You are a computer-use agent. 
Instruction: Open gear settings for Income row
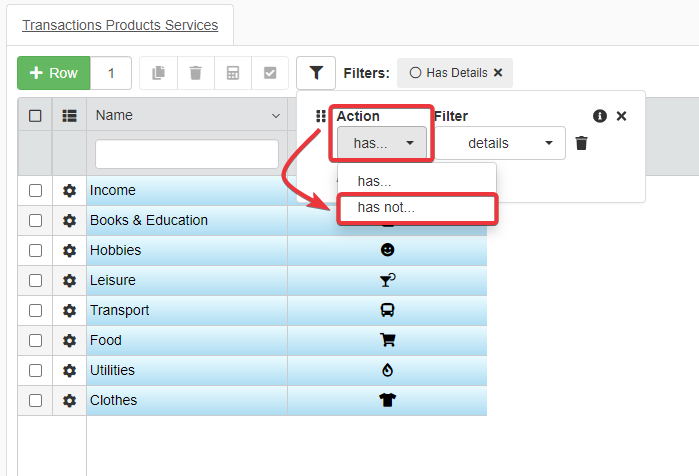[x=69, y=191]
